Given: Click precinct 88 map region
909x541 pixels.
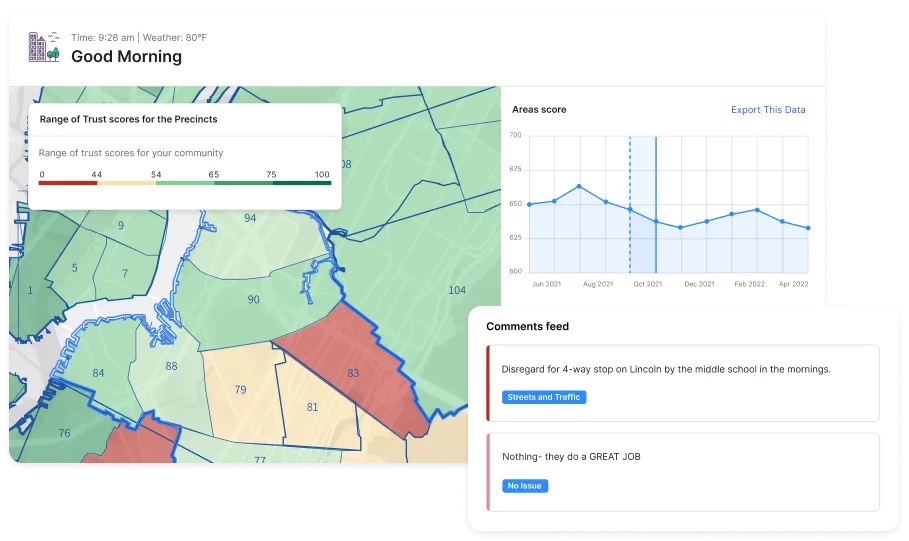Looking at the screenshot, I should point(171,366).
